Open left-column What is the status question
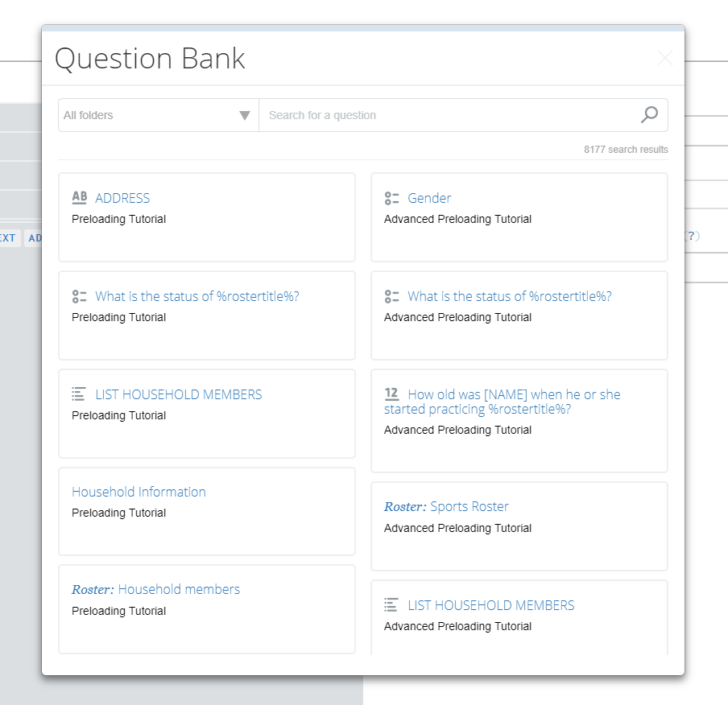Image resolution: width=728 pixels, height=705 pixels. click(197, 296)
